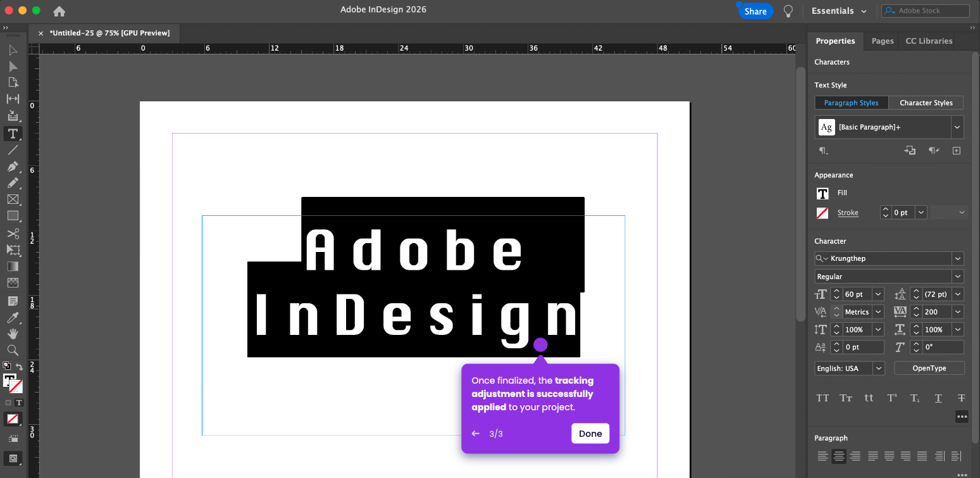Go back with the tooltip arrow
This screenshot has width=980, height=478.
point(476,434)
